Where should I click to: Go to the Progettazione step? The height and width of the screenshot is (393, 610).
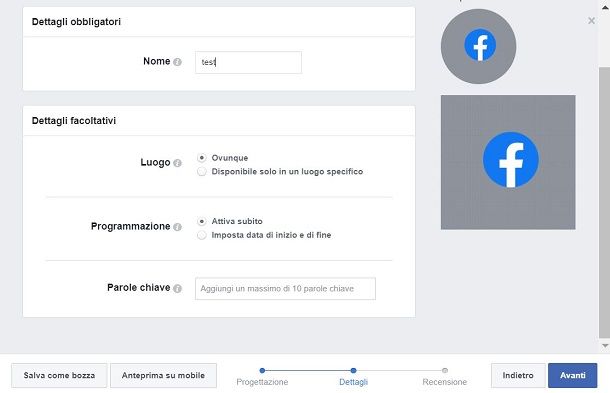262,382
